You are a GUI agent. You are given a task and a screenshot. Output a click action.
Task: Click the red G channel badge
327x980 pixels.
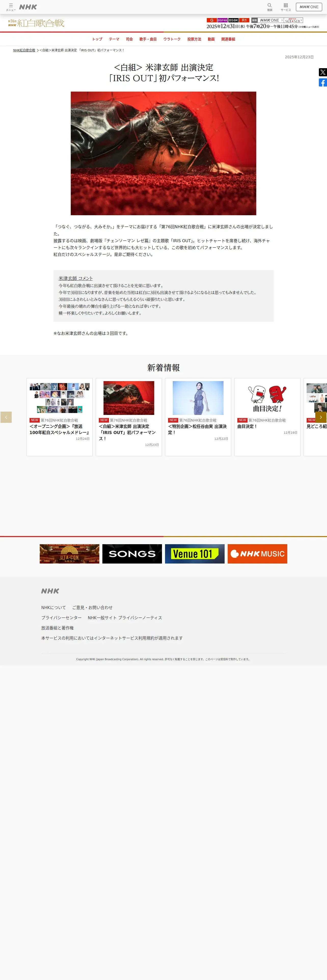[212, 20]
